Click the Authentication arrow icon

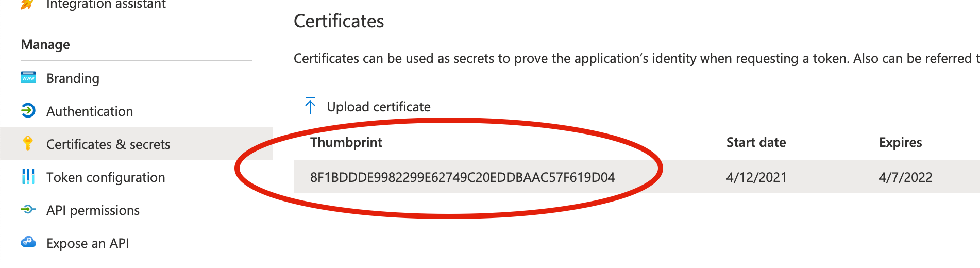click(28, 110)
